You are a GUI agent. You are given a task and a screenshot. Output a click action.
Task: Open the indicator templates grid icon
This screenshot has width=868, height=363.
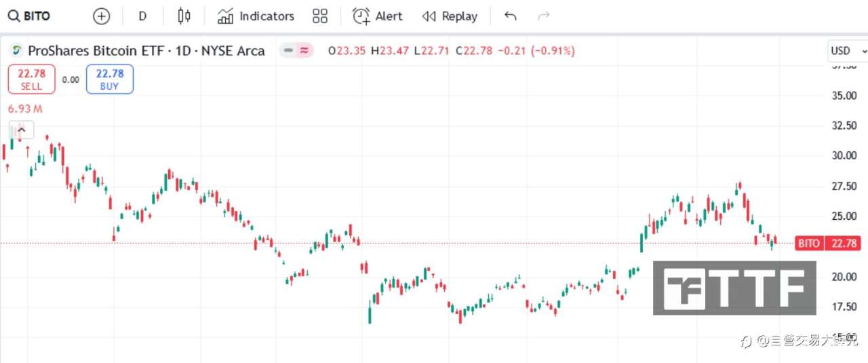[320, 16]
